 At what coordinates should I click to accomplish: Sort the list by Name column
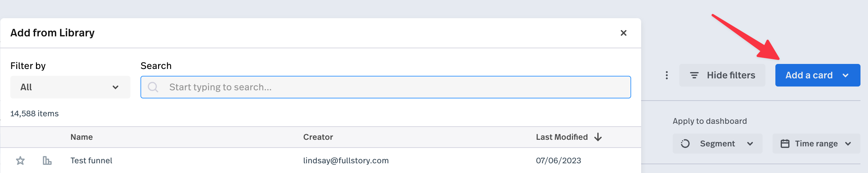(82, 137)
